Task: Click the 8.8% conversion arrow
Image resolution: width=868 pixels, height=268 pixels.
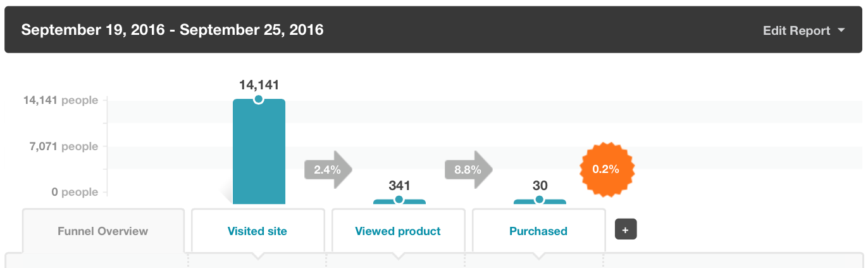Action: point(468,169)
